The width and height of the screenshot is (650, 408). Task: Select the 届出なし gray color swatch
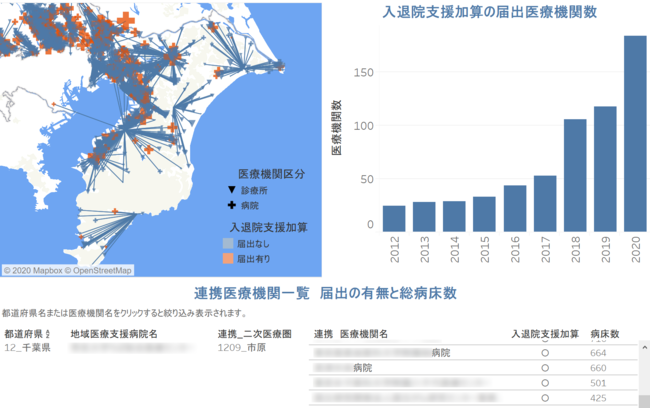click(229, 243)
